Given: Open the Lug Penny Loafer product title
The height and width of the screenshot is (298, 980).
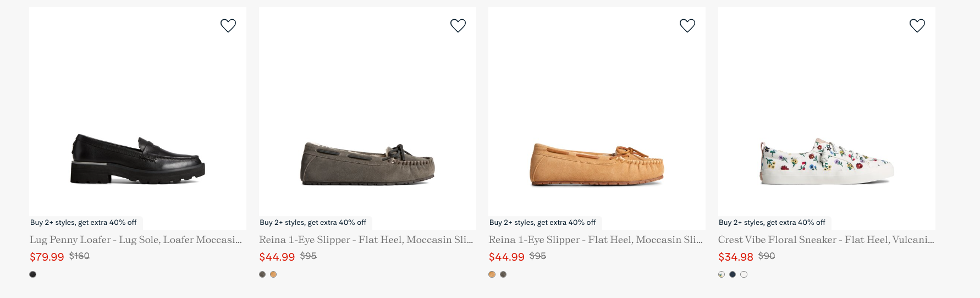Looking at the screenshot, I should point(136,240).
